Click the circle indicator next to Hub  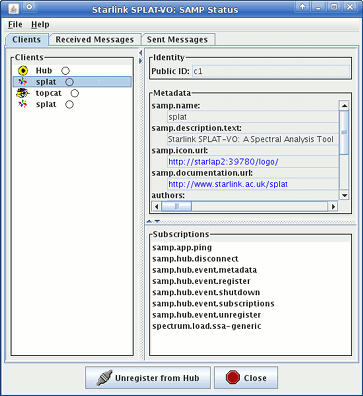[x=65, y=71]
